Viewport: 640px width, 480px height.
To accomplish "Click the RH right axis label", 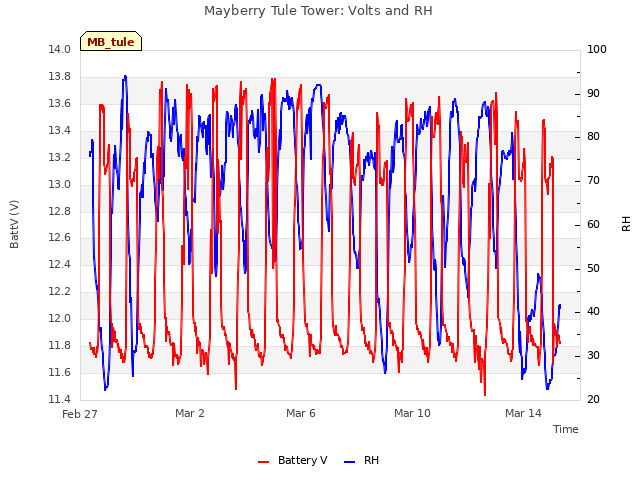I will (x=626, y=224).
